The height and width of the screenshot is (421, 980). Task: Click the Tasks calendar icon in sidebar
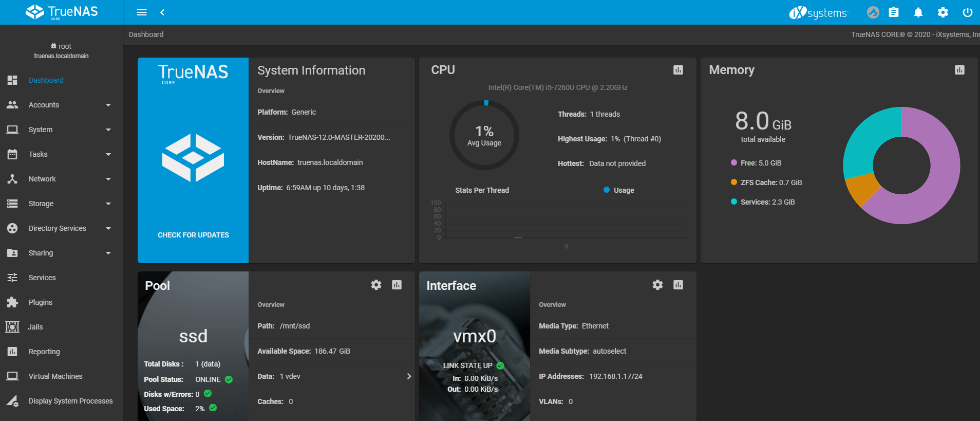tap(12, 154)
